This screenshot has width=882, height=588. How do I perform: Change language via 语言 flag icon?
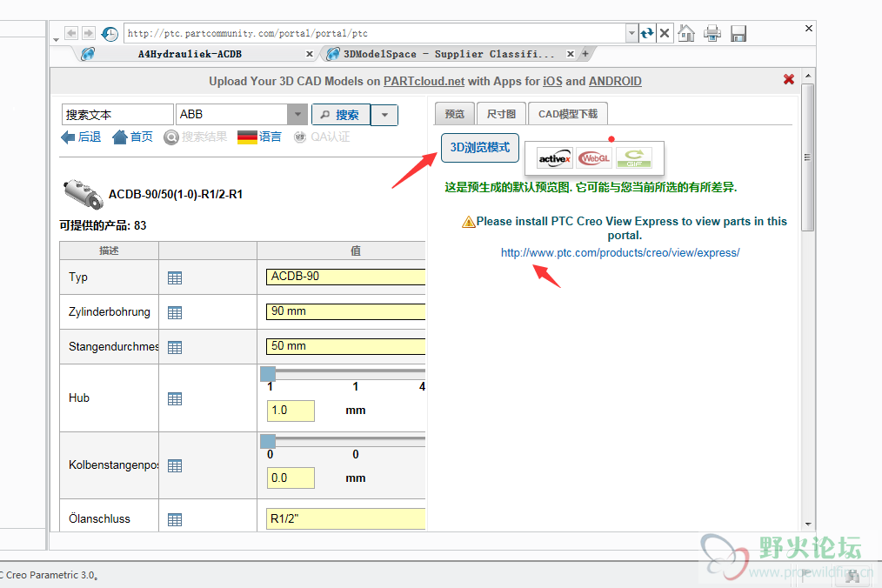[247, 137]
